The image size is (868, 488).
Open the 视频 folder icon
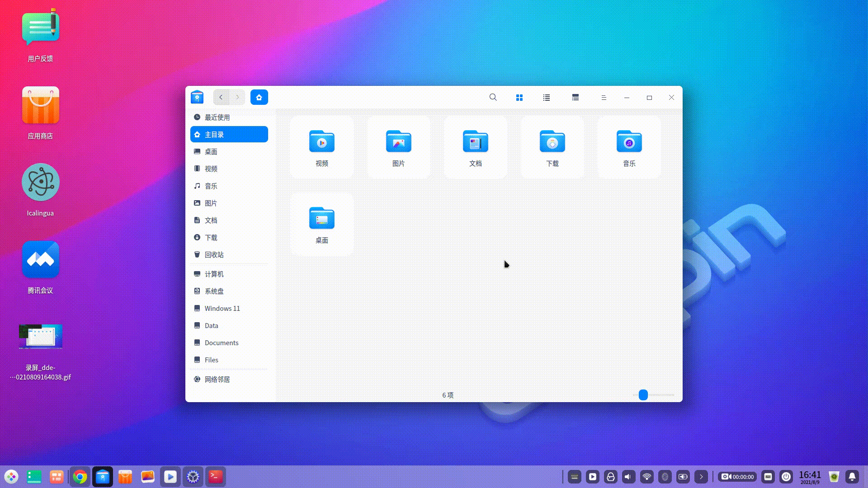point(322,142)
